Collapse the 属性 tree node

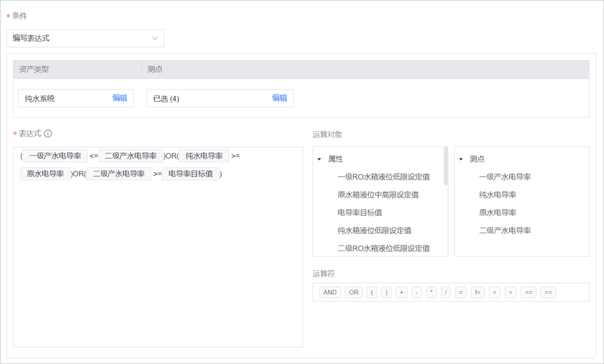tap(319, 159)
